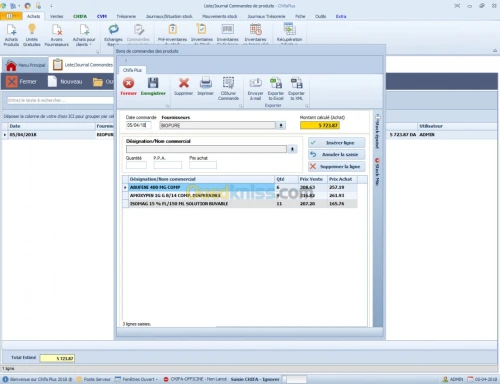The width and height of the screenshot is (500, 384).
Task: Create a new order with Nouveau
Action: (65, 82)
